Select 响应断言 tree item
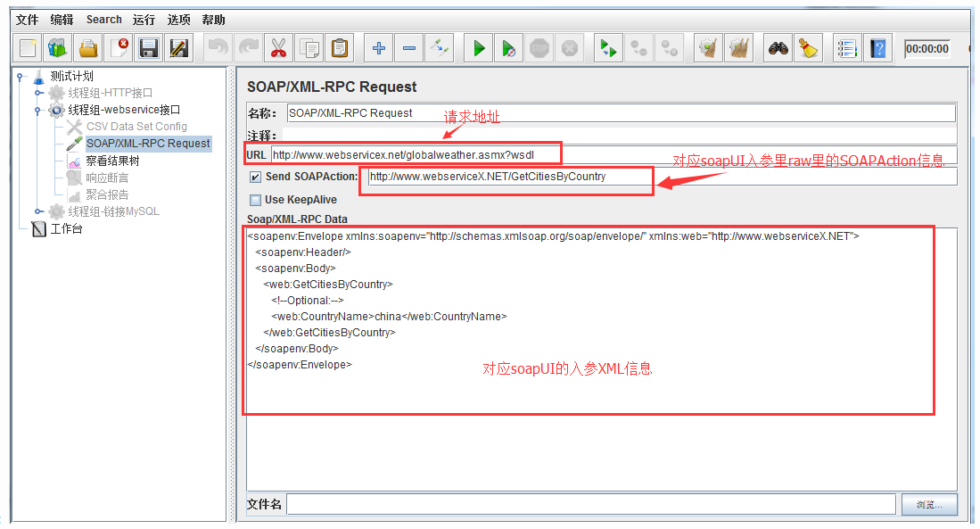 click(107, 178)
